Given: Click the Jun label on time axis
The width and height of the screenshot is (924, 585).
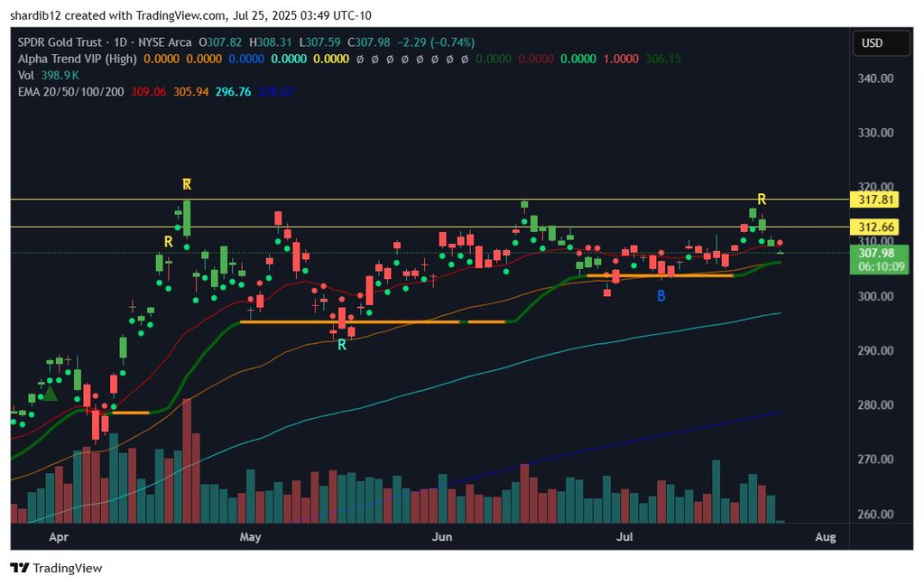Looking at the screenshot, I should [x=442, y=537].
